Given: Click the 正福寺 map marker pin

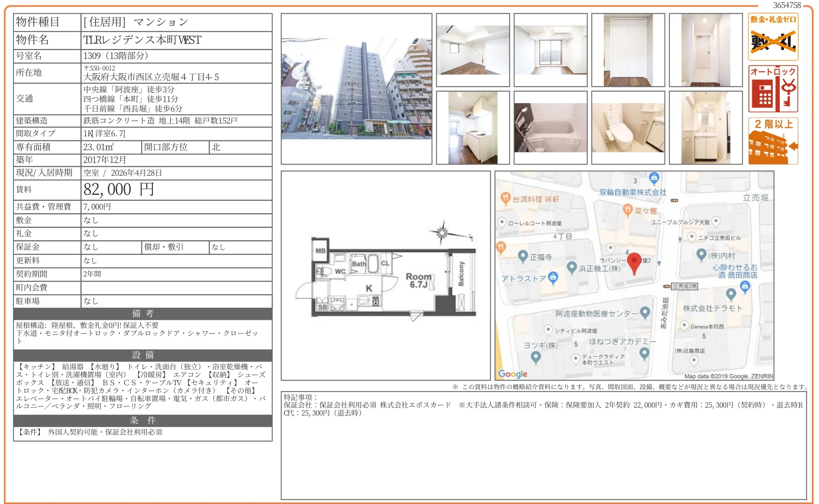Looking at the screenshot, I should [x=523, y=256].
